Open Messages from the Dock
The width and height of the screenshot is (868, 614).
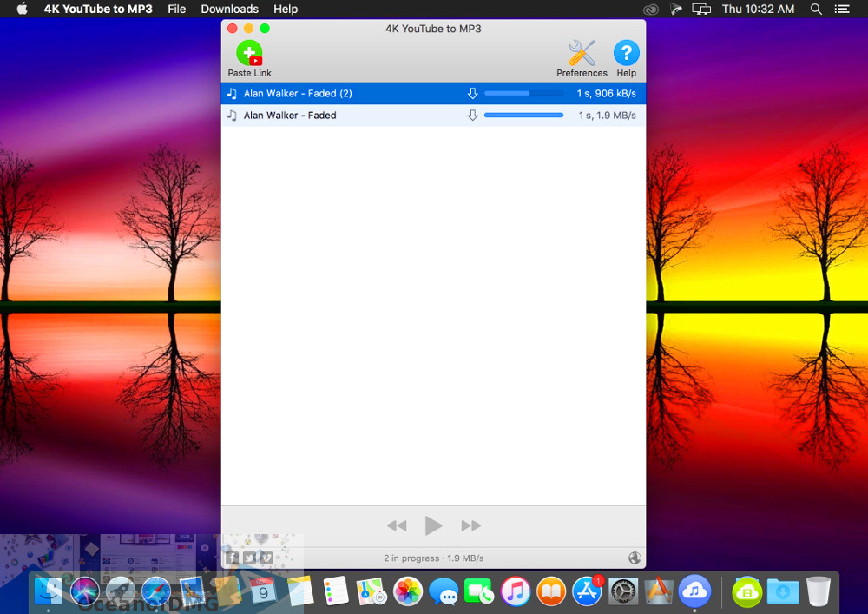pyautogui.click(x=444, y=591)
